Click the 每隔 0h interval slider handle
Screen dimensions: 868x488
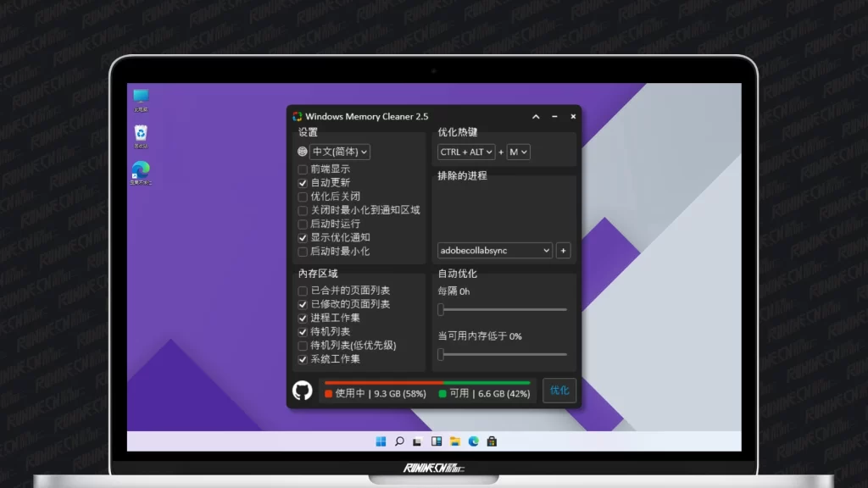click(441, 310)
